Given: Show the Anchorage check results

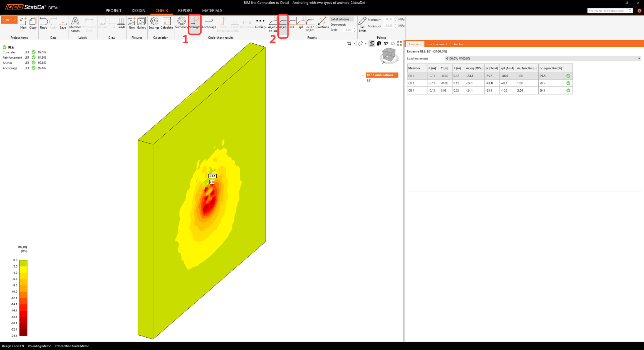Looking at the screenshot, I should (x=209, y=23).
